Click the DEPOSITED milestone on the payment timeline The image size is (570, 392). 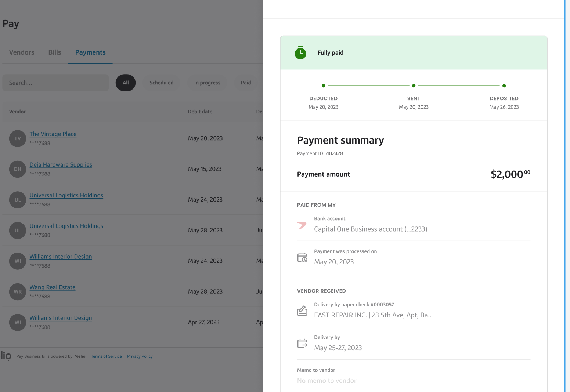(504, 86)
